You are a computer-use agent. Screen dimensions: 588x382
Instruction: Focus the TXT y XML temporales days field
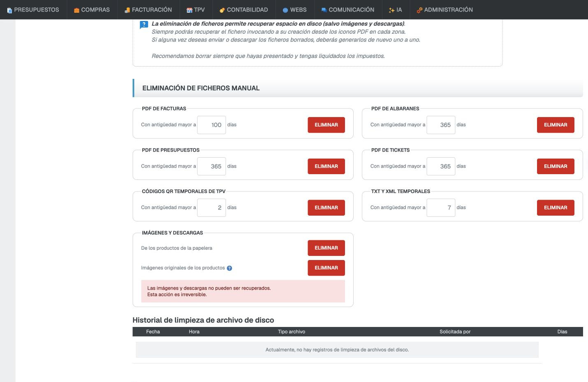[441, 208]
